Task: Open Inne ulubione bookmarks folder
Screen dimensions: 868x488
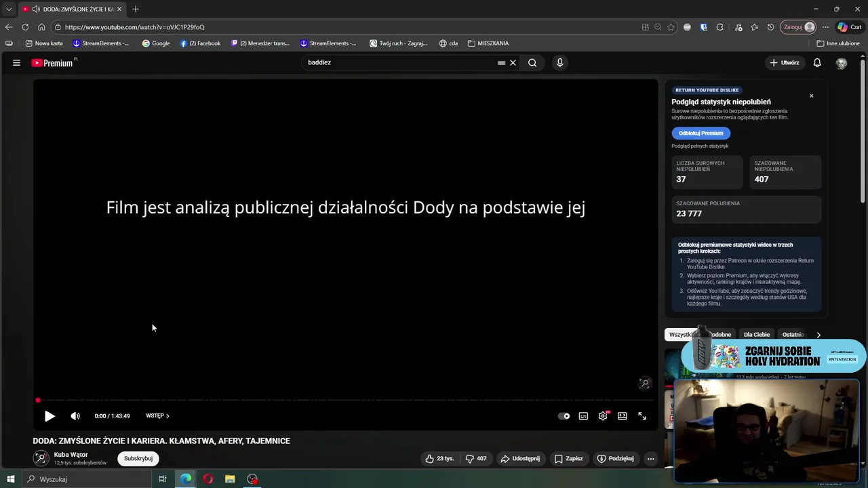Action: (838, 43)
